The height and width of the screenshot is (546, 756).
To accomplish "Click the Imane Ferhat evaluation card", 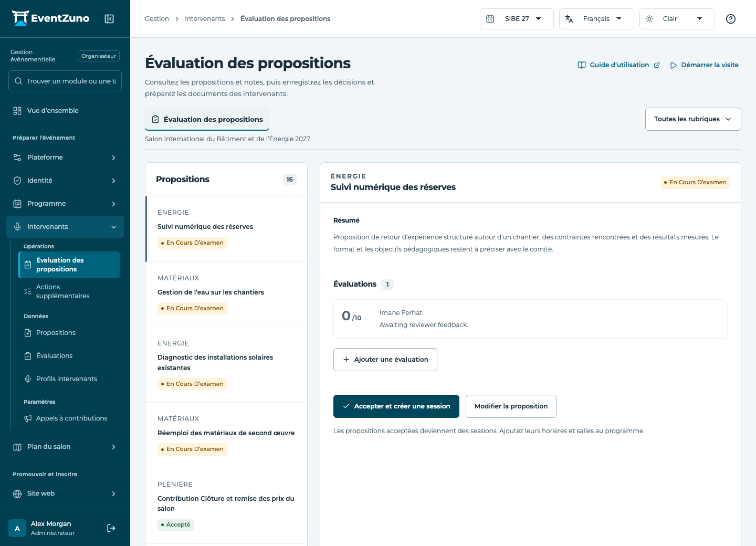I will 530,319.
